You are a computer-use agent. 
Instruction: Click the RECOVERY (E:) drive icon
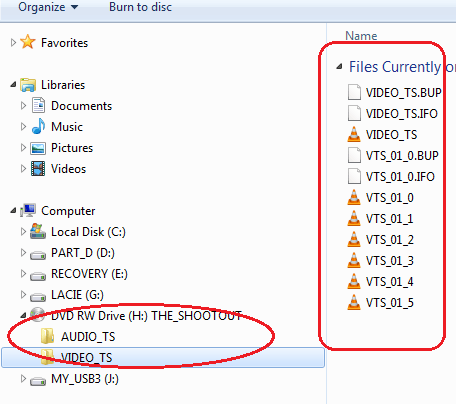pyautogui.click(x=38, y=276)
